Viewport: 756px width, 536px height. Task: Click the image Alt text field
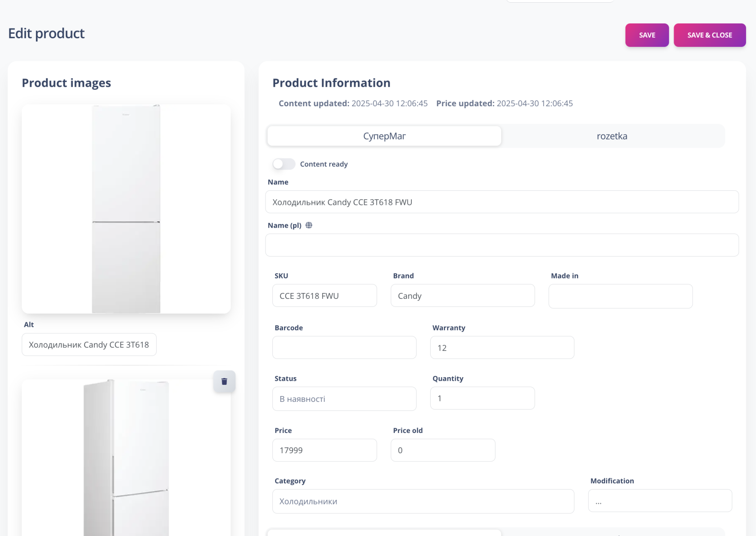click(x=89, y=345)
